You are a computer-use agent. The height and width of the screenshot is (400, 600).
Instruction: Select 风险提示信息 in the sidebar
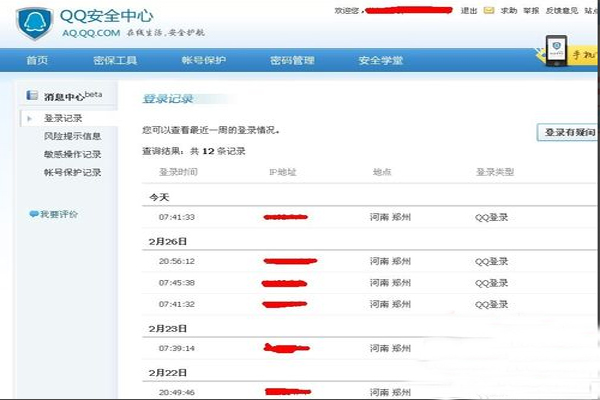72,136
